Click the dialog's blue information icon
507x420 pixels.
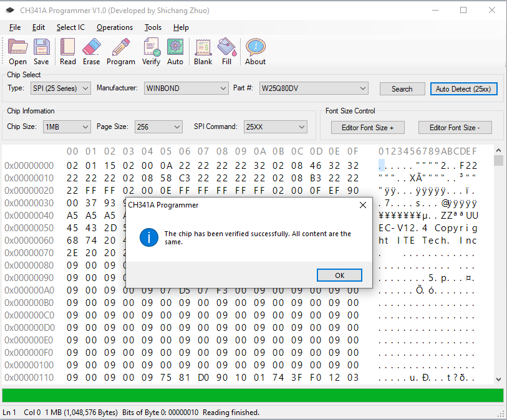pos(149,237)
